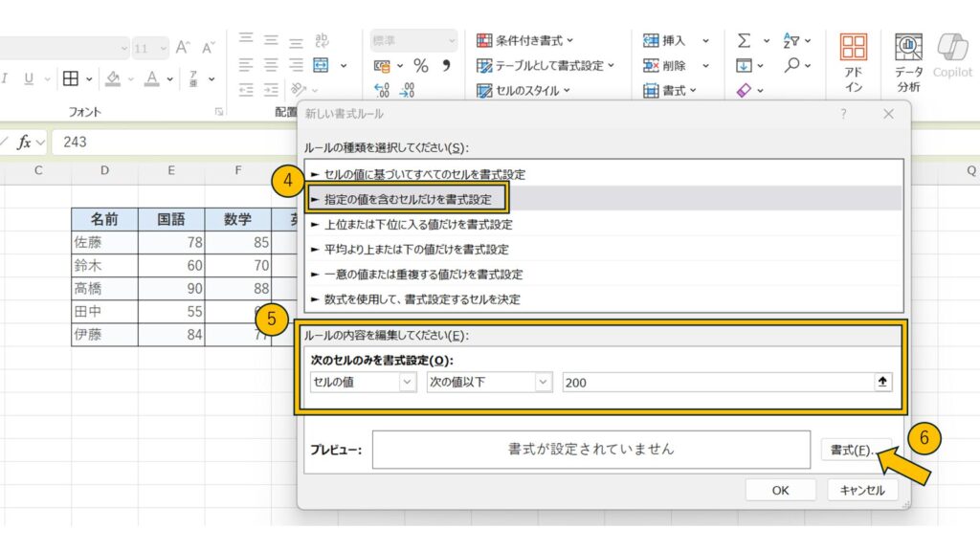Click the AutoSum sigma icon
This screenshot has height=551, width=980.
744,40
